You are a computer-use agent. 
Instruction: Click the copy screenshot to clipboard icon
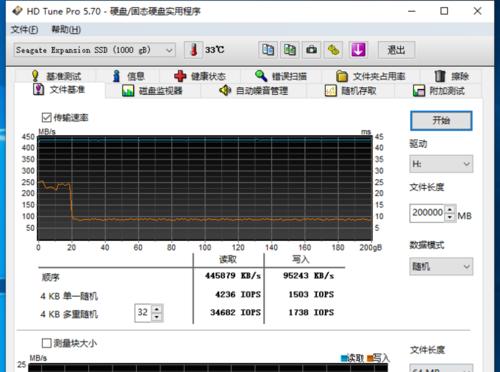point(289,50)
